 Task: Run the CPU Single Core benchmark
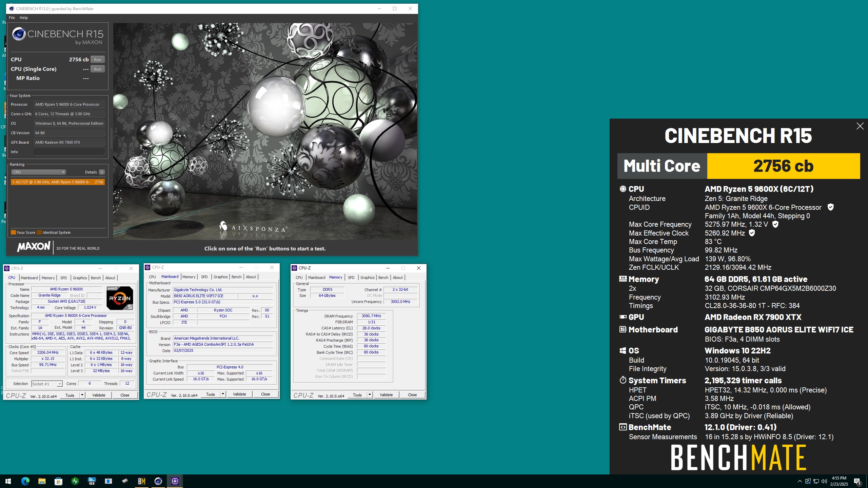(x=97, y=69)
